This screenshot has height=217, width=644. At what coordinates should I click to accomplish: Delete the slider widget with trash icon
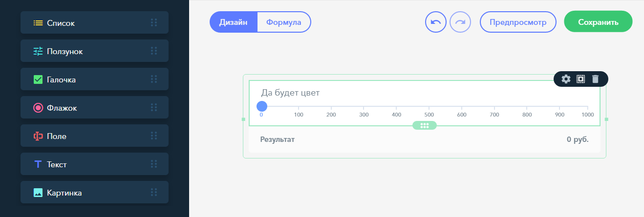point(595,79)
